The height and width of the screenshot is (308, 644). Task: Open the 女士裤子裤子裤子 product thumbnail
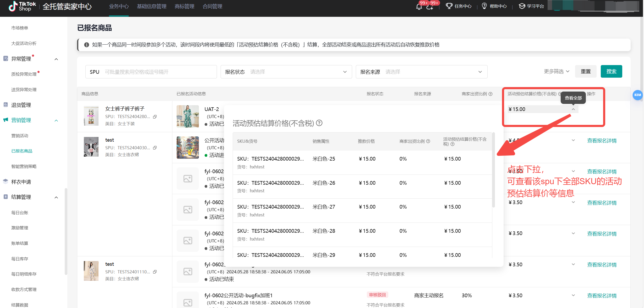point(91,116)
